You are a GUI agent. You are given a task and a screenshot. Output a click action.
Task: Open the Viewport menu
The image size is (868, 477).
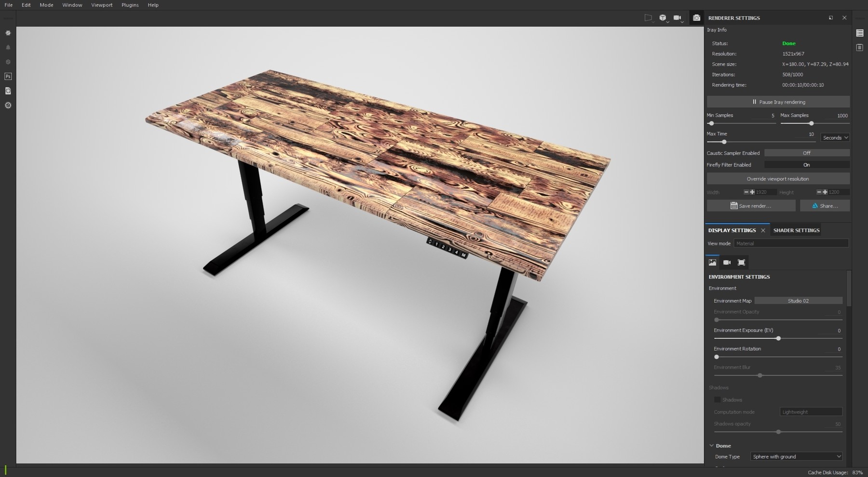[x=102, y=5]
